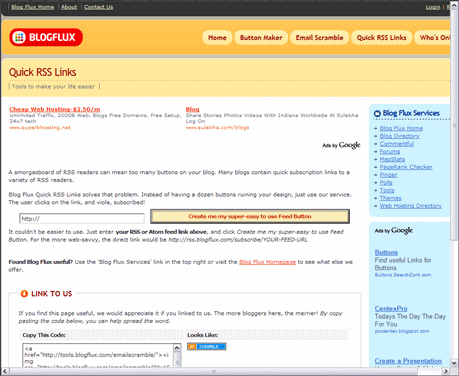Screen dimensions: 459x376
Task: Open the Blog ad headline link
Action: pyautogui.click(x=192, y=109)
